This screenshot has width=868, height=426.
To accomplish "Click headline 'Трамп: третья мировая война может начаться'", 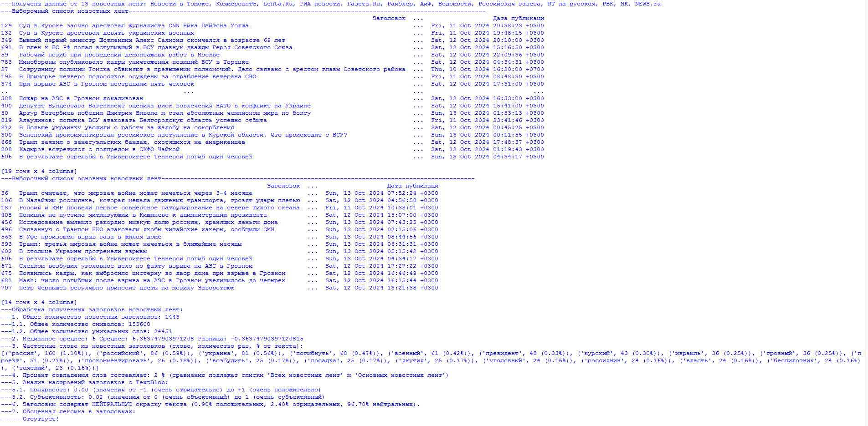I will tap(130, 244).
